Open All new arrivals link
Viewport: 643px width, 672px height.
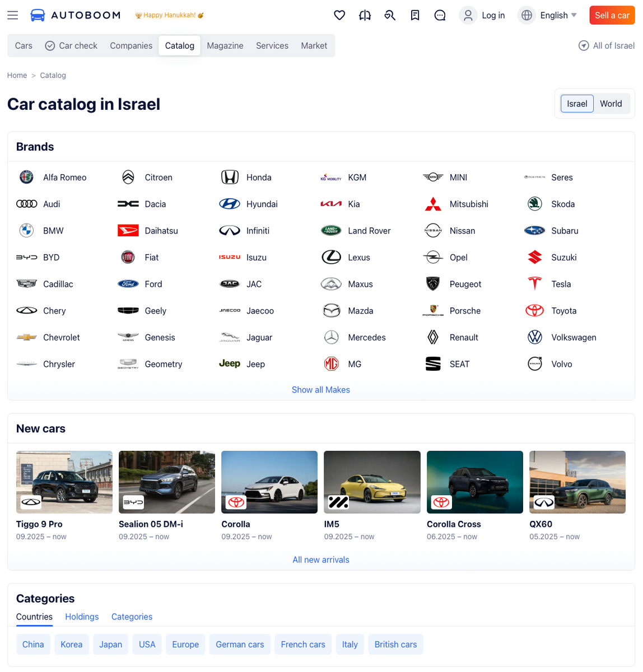click(x=321, y=559)
